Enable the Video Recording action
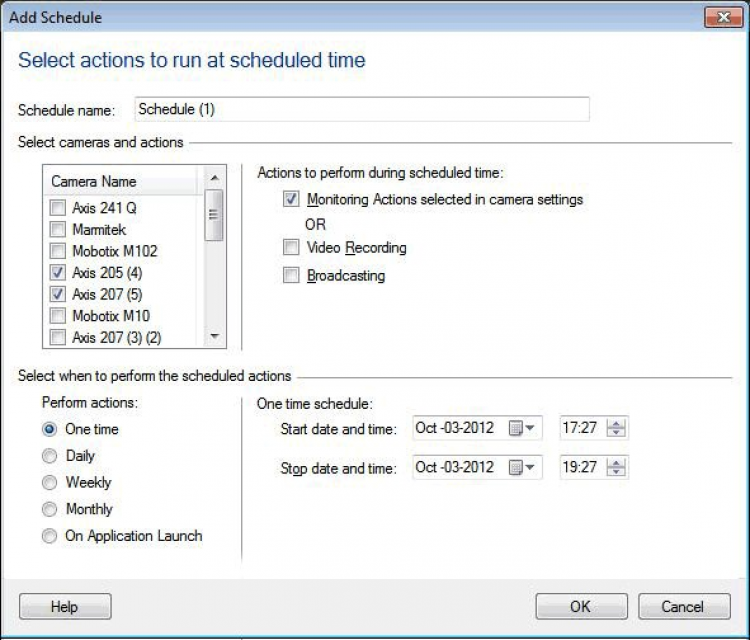This screenshot has width=750, height=640. tap(291, 247)
